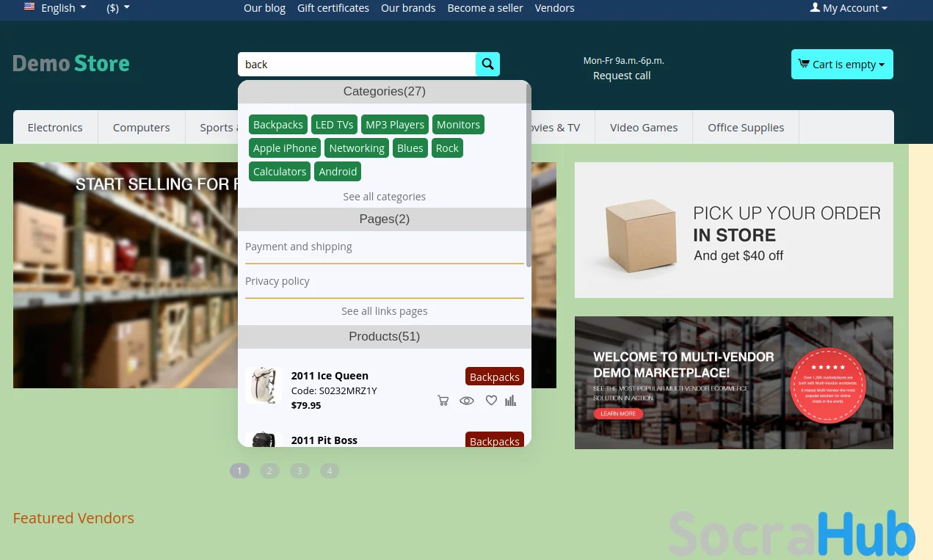Expand the Cart is empty dropdown
The width and height of the screenshot is (933, 560).
(x=842, y=65)
